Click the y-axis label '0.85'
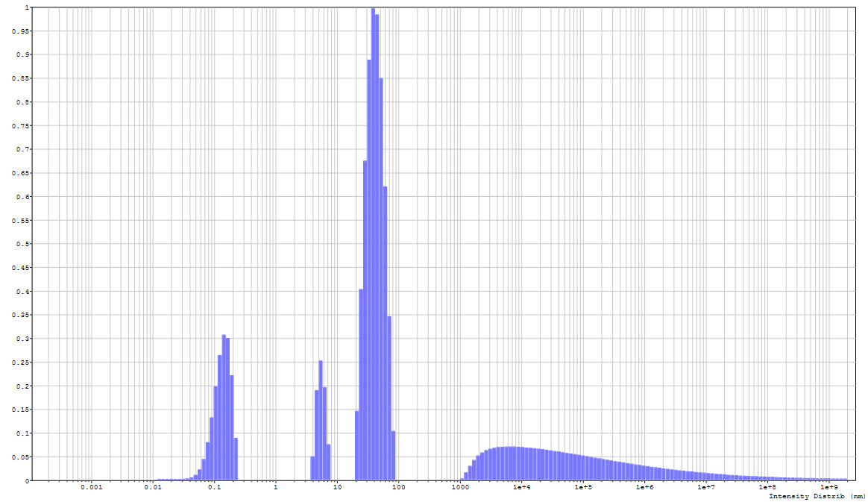This screenshot has width=868, height=502. pyautogui.click(x=20, y=78)
